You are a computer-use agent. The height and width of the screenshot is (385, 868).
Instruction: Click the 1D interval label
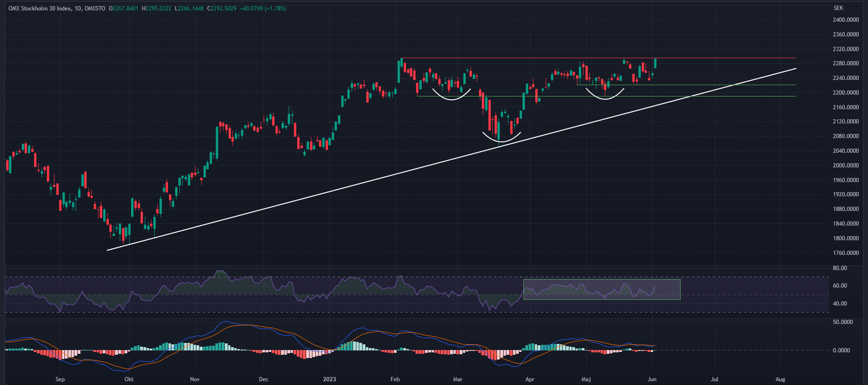tap(78, 9)
